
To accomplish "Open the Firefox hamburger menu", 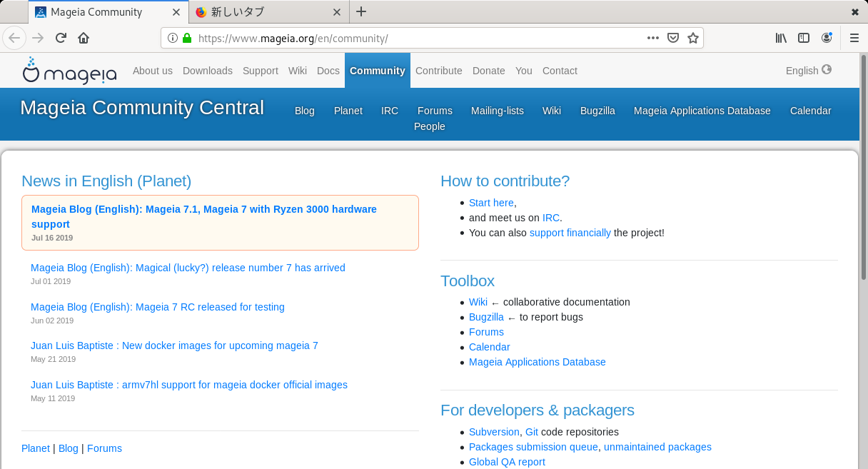I will (x=854, y=38).
